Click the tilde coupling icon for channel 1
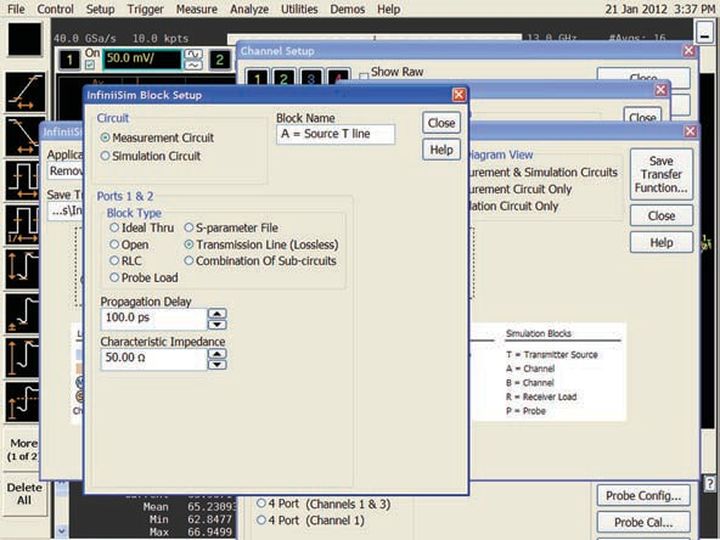The width and height of the screenshot is (720, 540). (194, 65)
